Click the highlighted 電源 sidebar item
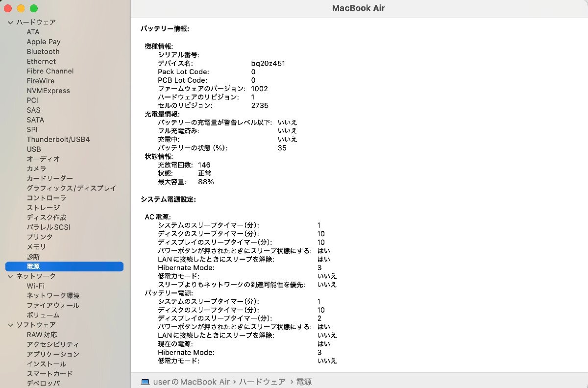The image size is (588, 388). click(64, 267)
